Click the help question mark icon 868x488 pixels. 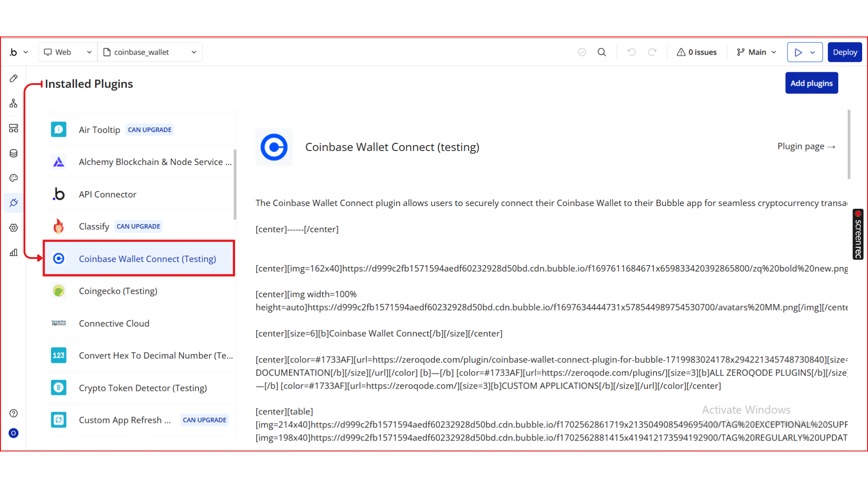tap(14, 413)
